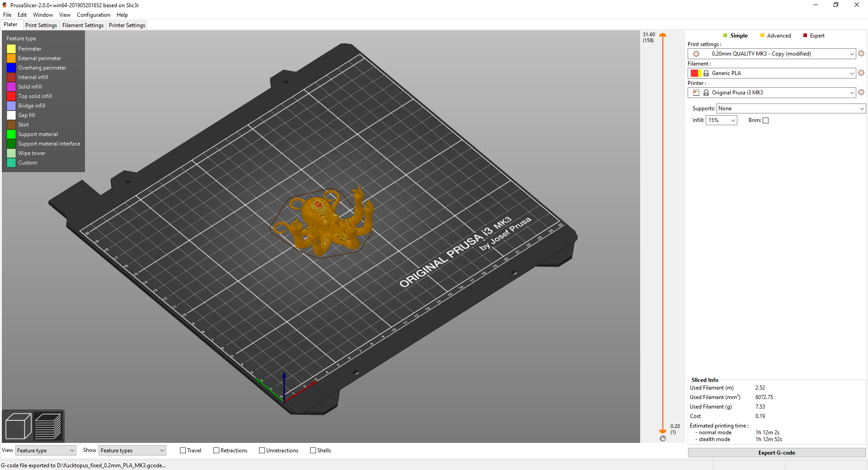Click the Cost value 0.19

(x=760, y=416)
